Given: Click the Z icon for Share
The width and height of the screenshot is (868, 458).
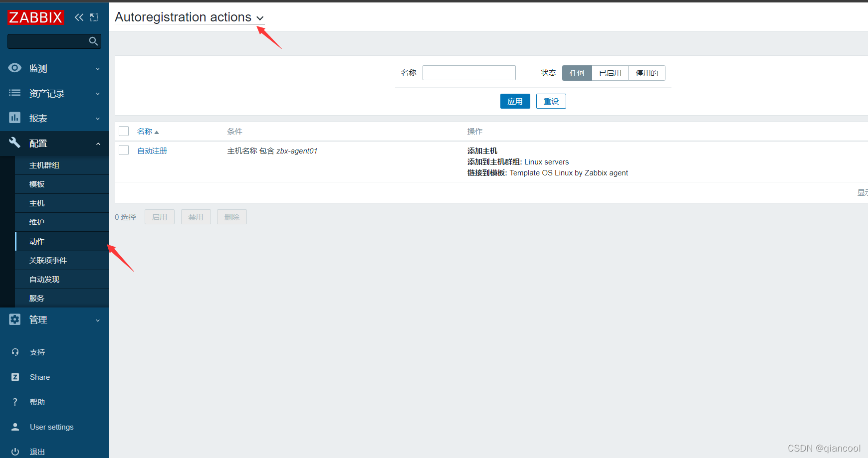Looking at the screenshot, I should (x=15, y=377).
